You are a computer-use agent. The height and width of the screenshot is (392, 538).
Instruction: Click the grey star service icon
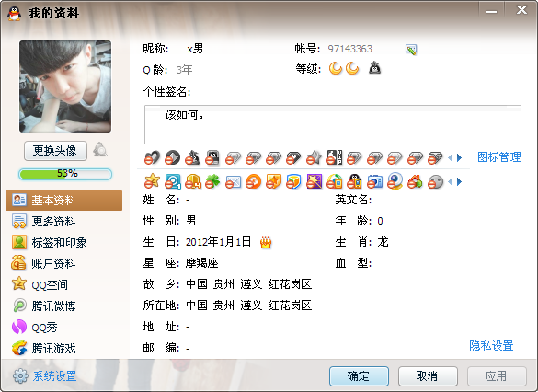(314, 158)
